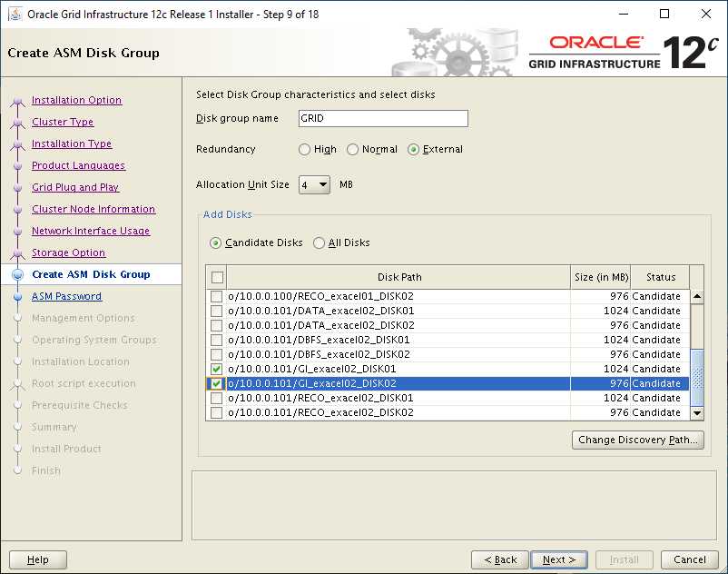The height and width of the screenshot is (574, 728).
Task: Go back with the Back button
Action: [500, 559]
